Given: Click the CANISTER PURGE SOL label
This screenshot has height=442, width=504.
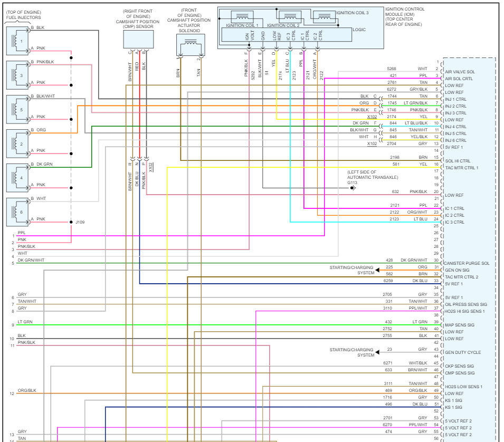Looking at the screenshot, I should pos(467,263).
